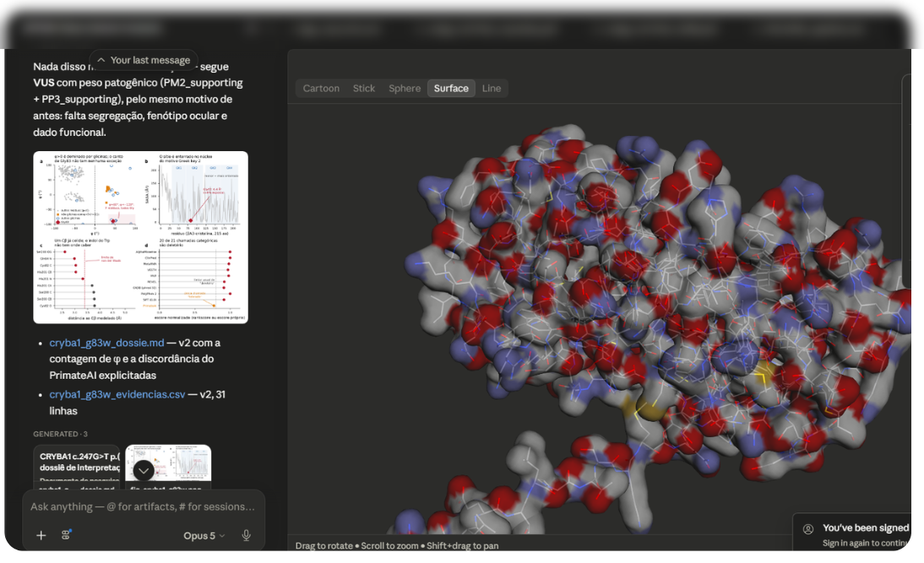
Task: Switch viewer to Sphere representation
Action: 405,89
